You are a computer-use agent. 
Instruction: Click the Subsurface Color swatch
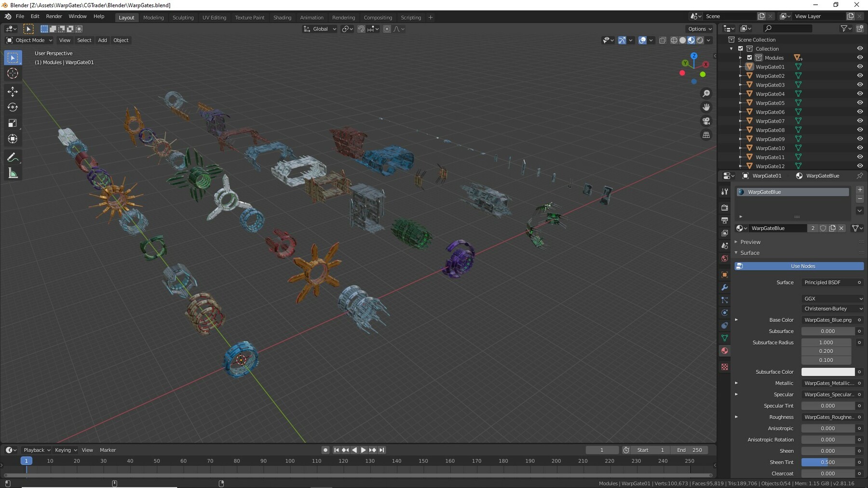(x=827, y=372)
